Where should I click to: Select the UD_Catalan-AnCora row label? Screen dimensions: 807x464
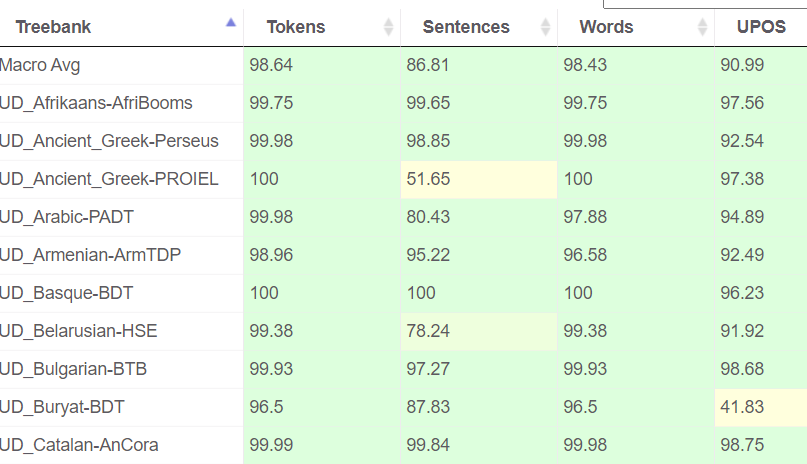pyautogui.click(x=79, y=445)
